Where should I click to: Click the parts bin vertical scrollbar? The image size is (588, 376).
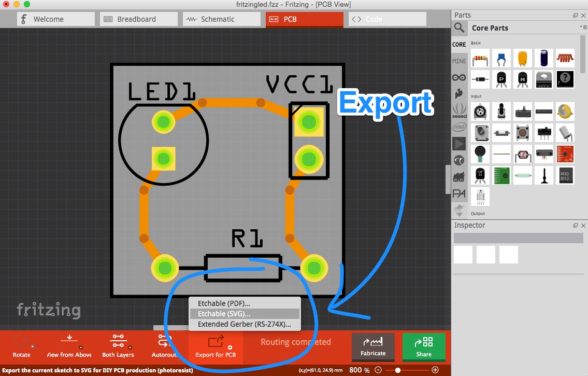pos(582,54)
